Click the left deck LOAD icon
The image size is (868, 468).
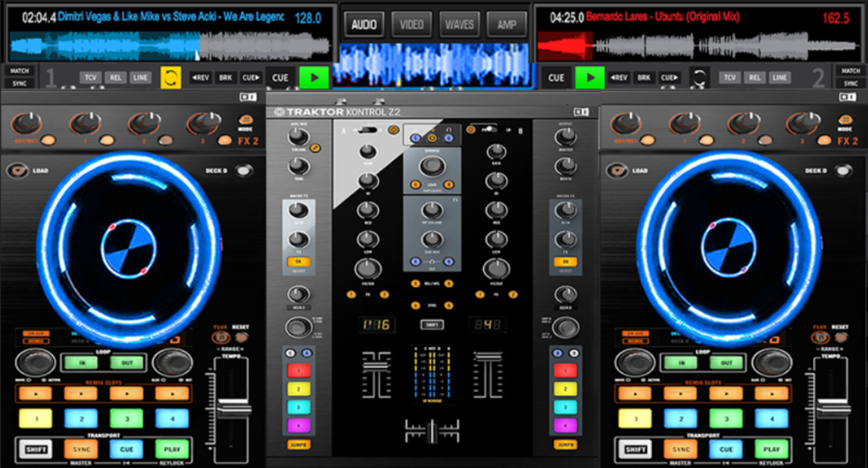tap(17, 170)
